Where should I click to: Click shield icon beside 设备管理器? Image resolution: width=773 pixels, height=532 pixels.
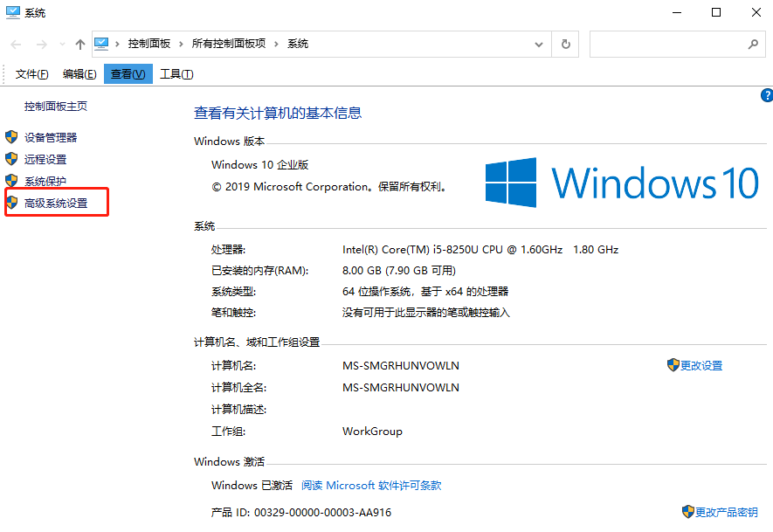11,137
